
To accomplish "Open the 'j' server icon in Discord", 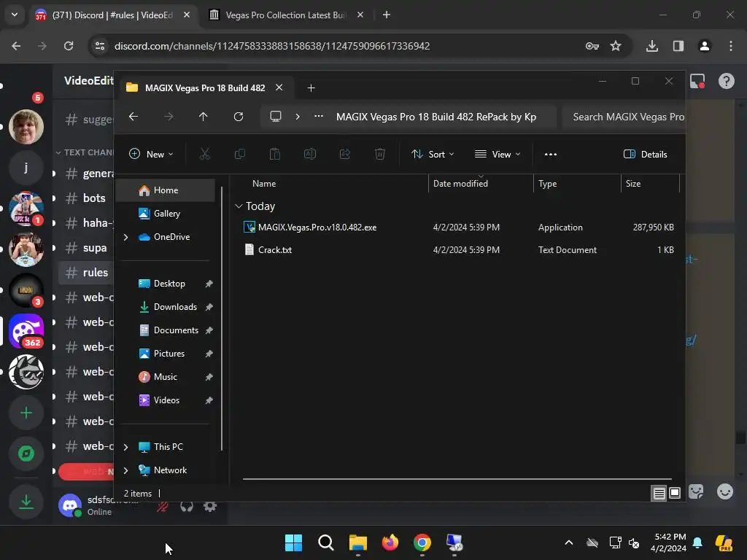I will pos(26,168).
